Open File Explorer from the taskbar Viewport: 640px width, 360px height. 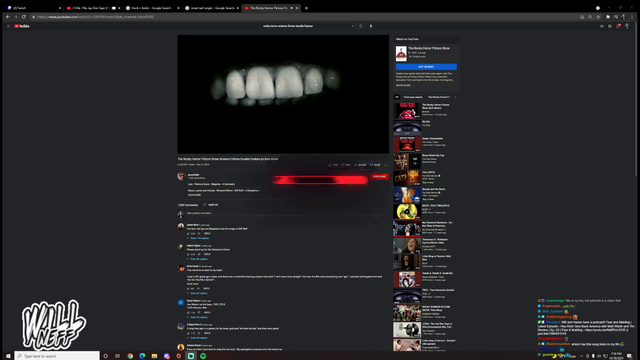(x=154, y=356)
